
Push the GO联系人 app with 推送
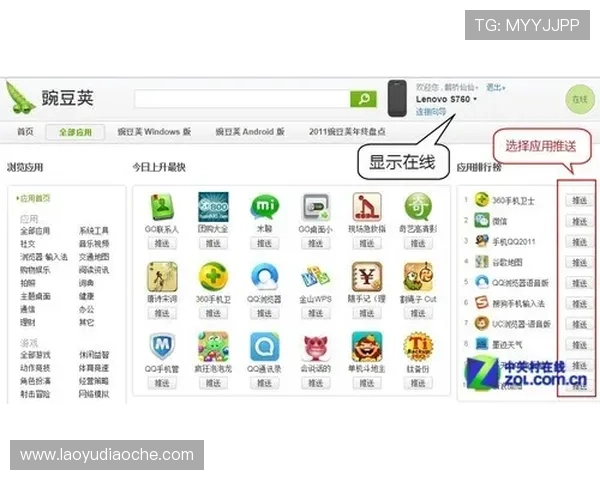coord(162,243)
